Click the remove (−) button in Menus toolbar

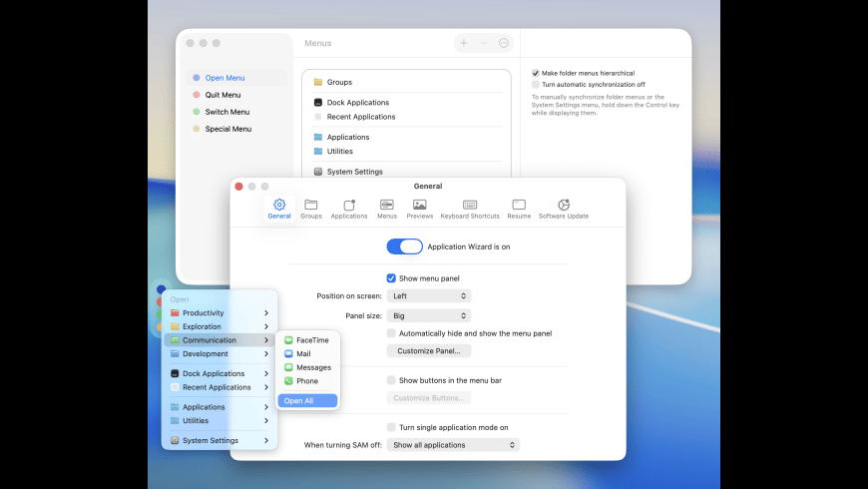pos(483,43)
